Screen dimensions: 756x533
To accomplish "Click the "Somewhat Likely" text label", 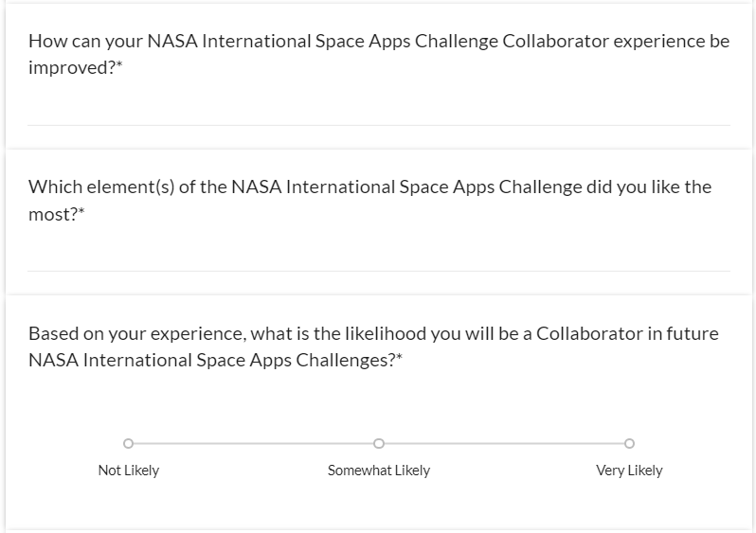I will (379, 471).
